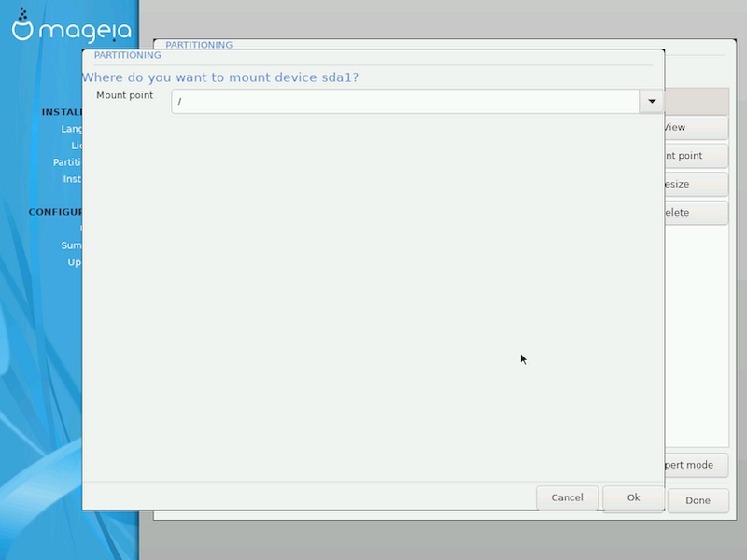Open the Mount point dropdown arrow
The width and height of the screenshot is (747, 560).
tap(651, 102)
